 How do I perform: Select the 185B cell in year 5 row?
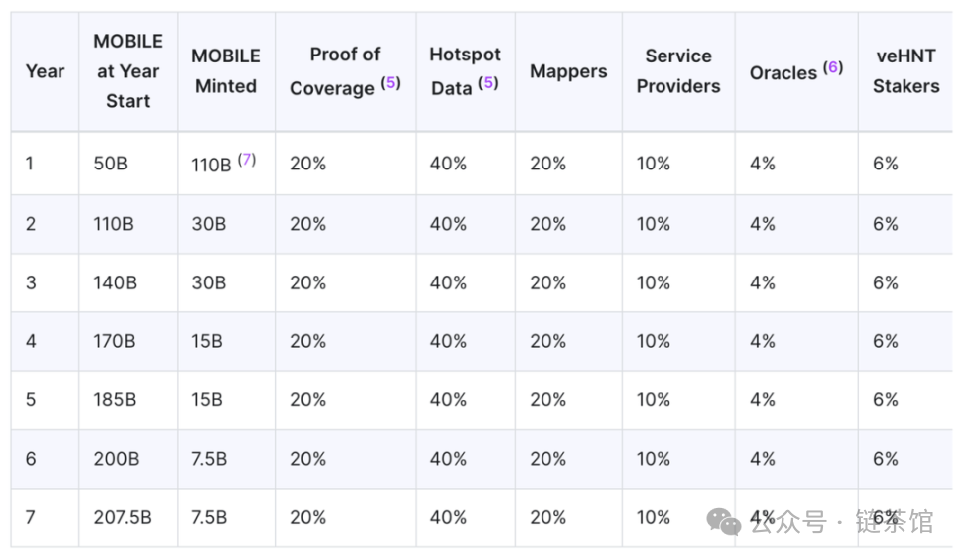(114, 400)
